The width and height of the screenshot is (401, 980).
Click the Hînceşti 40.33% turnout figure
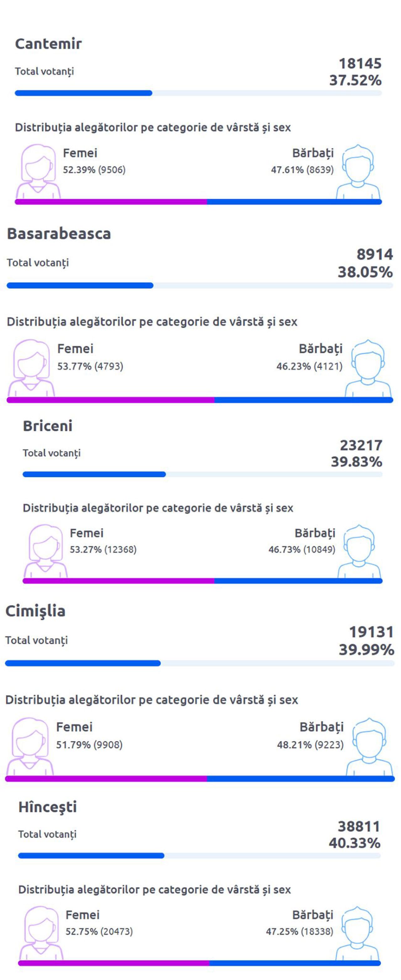point(355,843)
